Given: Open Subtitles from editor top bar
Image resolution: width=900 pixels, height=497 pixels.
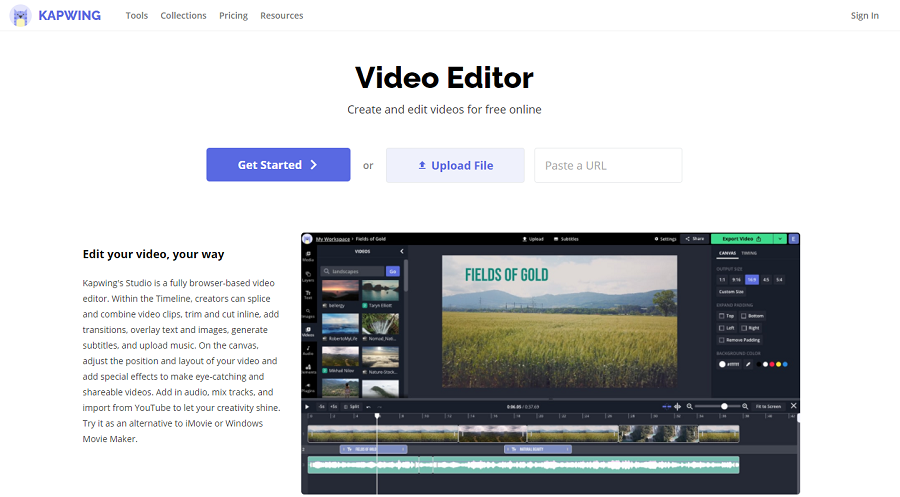Looking at the screenshot, I should [x=567, y=239].
